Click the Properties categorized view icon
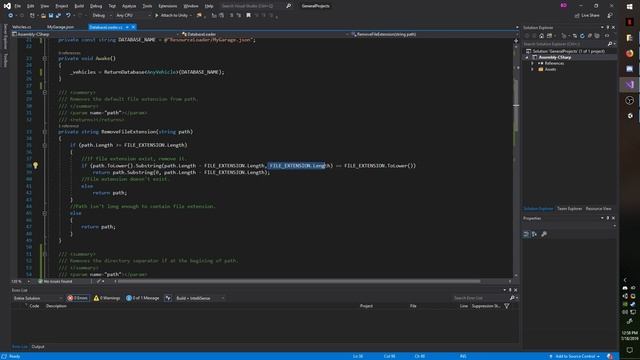640x360 pixels. 526,234
